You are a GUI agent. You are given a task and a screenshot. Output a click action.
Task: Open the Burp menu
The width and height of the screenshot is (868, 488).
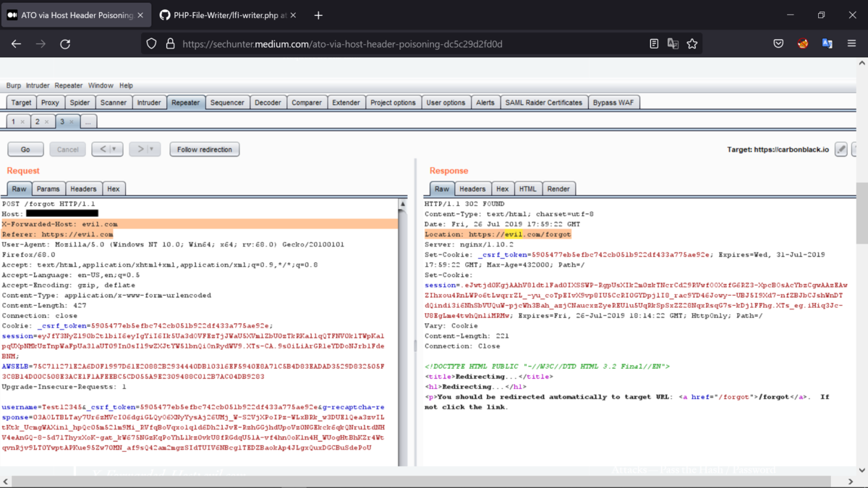(x=14, y=85)
